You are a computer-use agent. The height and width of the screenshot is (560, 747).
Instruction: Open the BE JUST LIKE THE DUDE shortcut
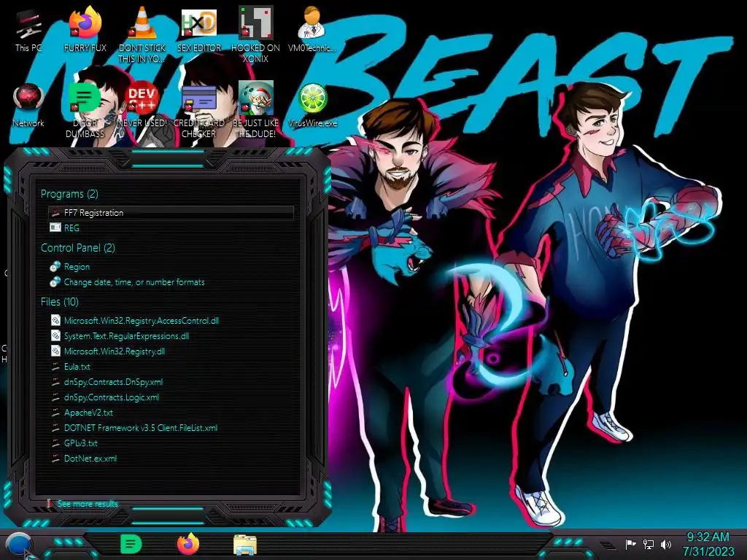(256, 110)
